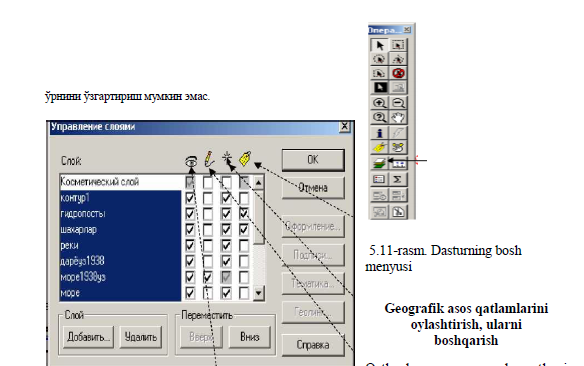The image size is (584, 366).
Task: Select the Grabber hand tool
Action: [398, 118]
